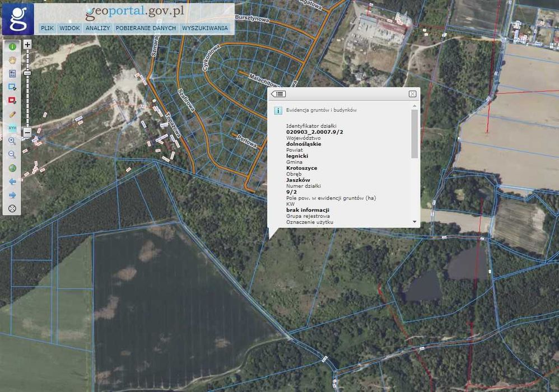
Task: Click the text brak informacji
Action: point(308,210)
